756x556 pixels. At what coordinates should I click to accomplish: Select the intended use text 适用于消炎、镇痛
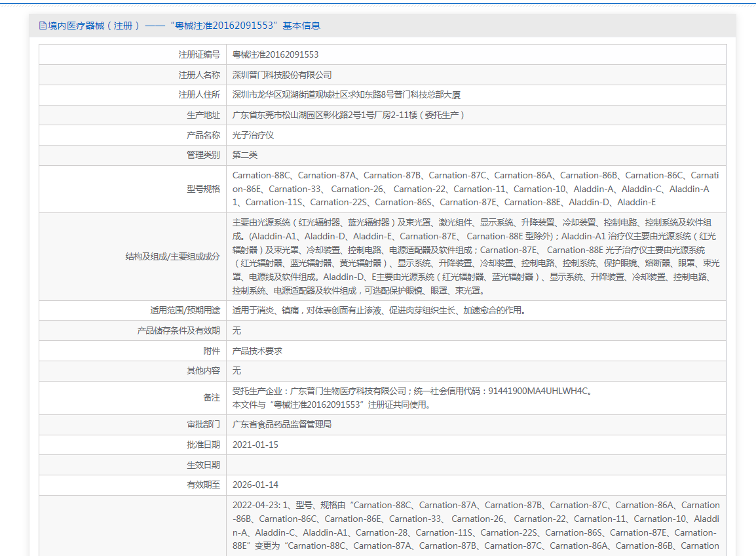click(379, 310)
